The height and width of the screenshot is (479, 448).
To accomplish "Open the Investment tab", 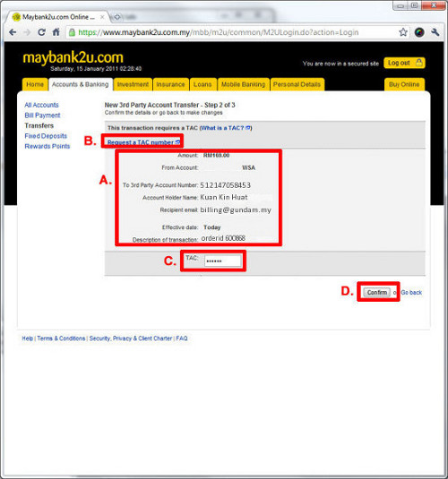I will tap(133, 84).
